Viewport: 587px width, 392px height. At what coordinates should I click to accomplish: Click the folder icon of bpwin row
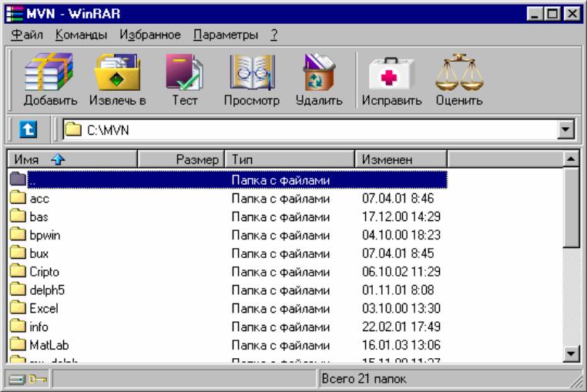pos(18,234)
